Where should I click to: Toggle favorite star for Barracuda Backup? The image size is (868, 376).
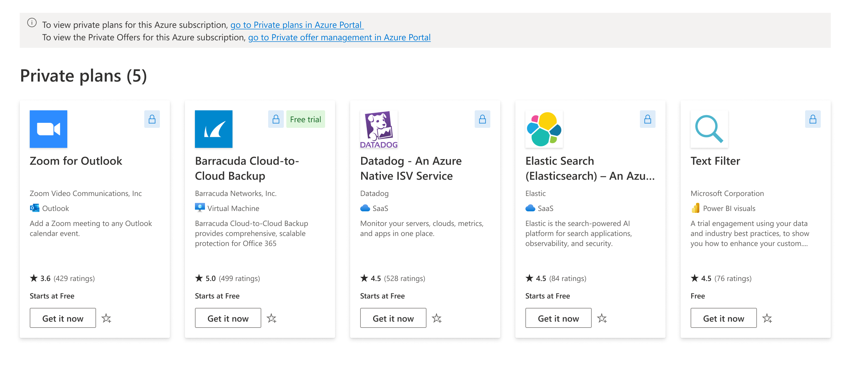272,318
